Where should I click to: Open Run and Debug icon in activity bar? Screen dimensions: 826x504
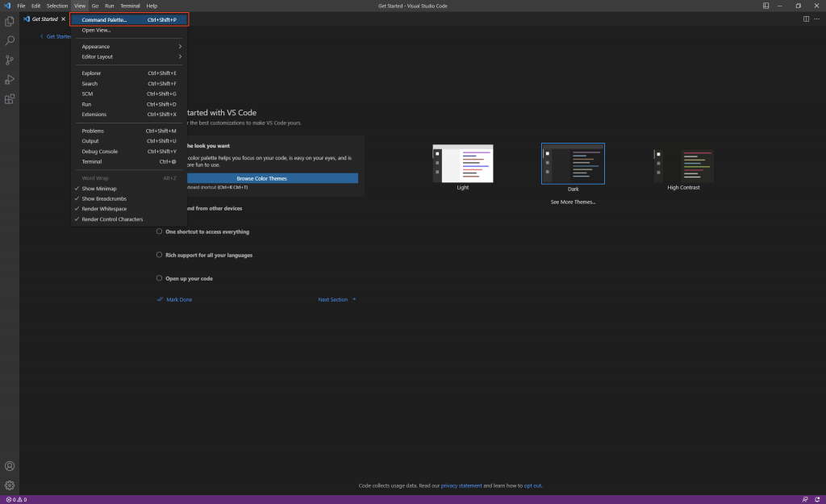pyautogui.click(x=10, y=80)
